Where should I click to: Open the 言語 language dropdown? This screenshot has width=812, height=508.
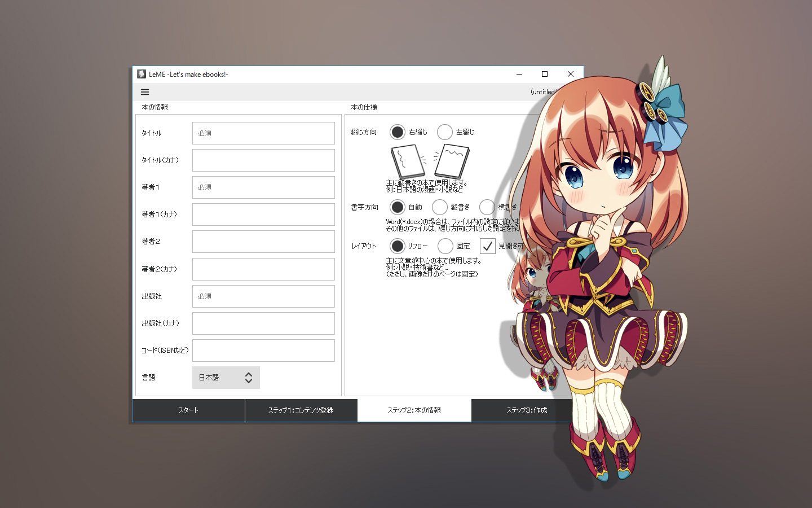[226, 378]
